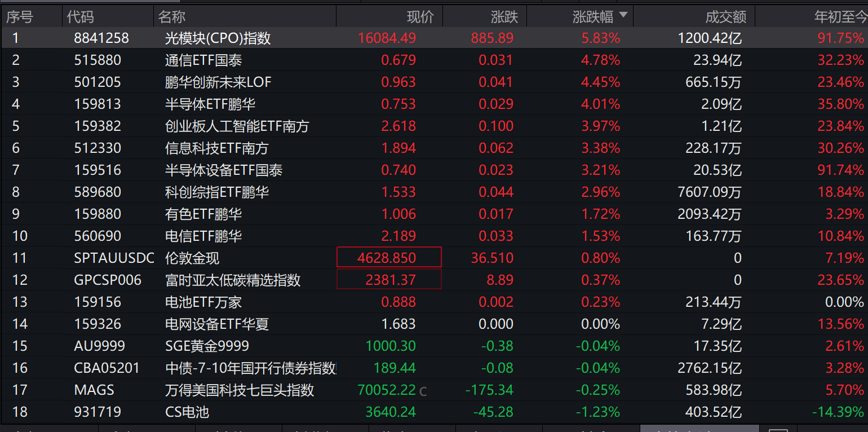Select the CS电池 row
Image resolution: width=868 pixels, height=432 pixels.
pyautogui.click(x=434, y=412)
